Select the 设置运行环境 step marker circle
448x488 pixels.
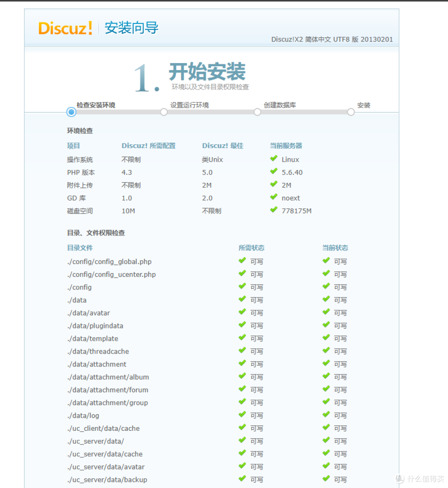(x=164, y=112)
